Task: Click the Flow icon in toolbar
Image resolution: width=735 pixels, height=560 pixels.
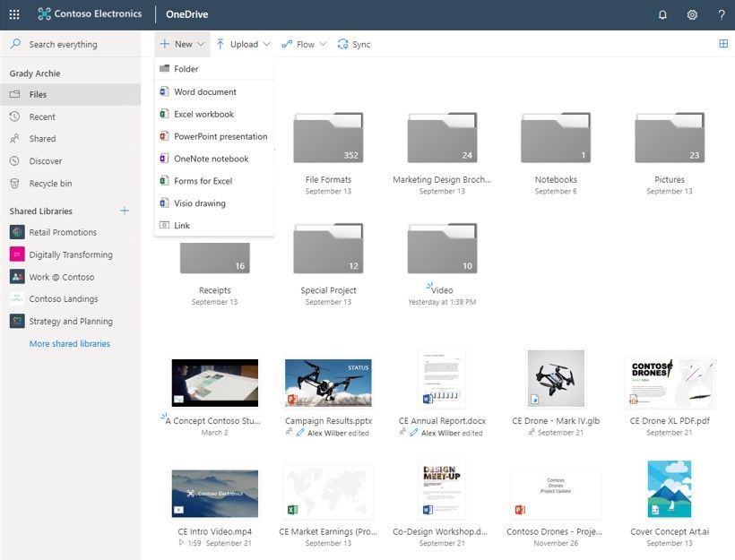Action: (287, 44)
